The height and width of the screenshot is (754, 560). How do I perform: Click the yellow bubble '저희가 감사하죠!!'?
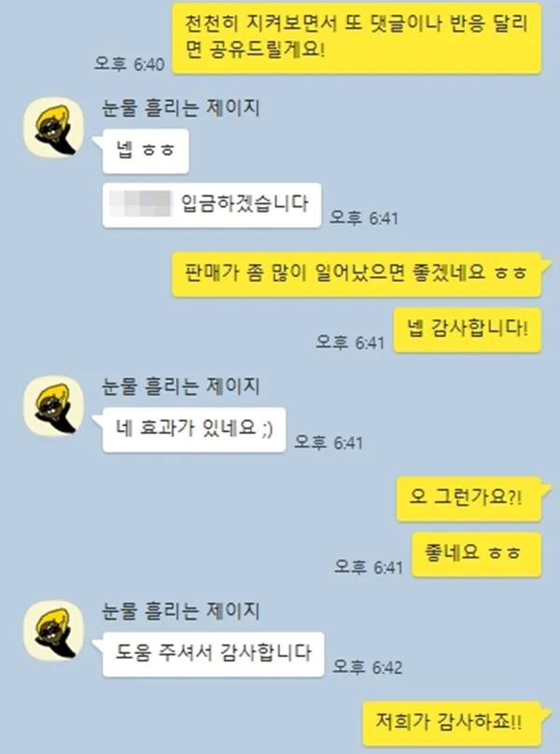coord(453,723)
